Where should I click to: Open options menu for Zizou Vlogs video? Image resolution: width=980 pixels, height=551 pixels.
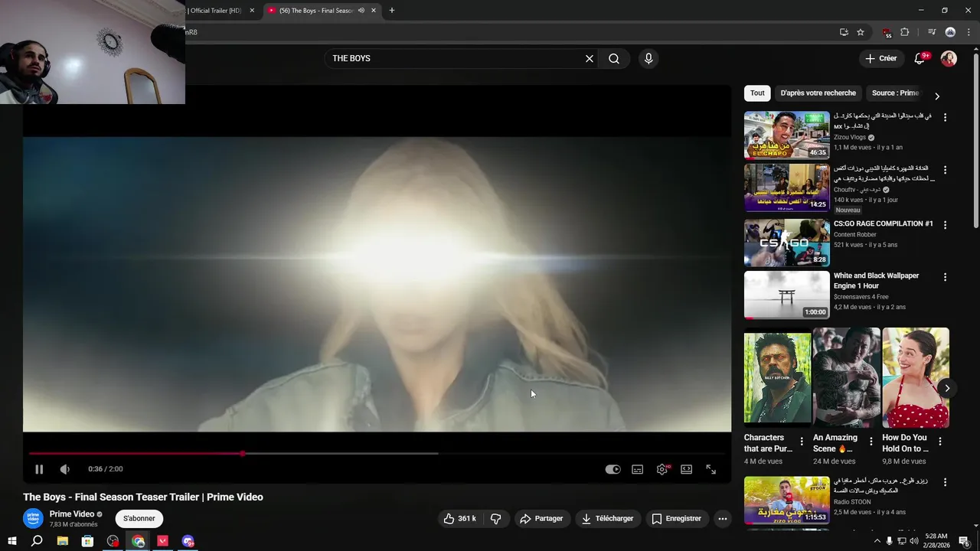pyautogui.click(x=945, y=117)
